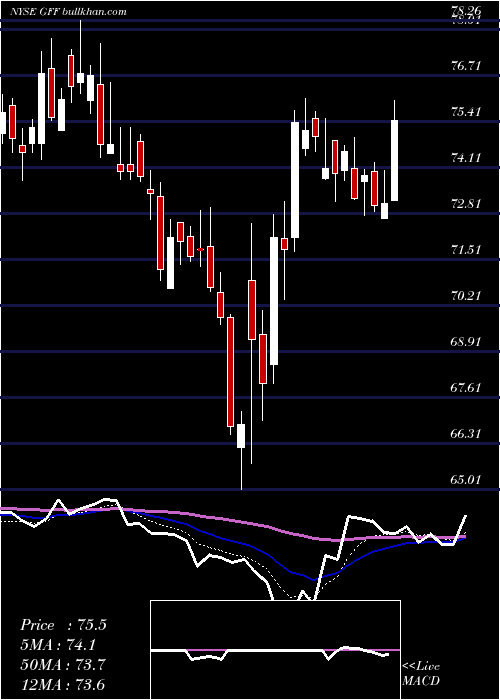Click the Price : 75.5 readout
500x700 pixels.
pyautogui.click(x=63, y=625)
